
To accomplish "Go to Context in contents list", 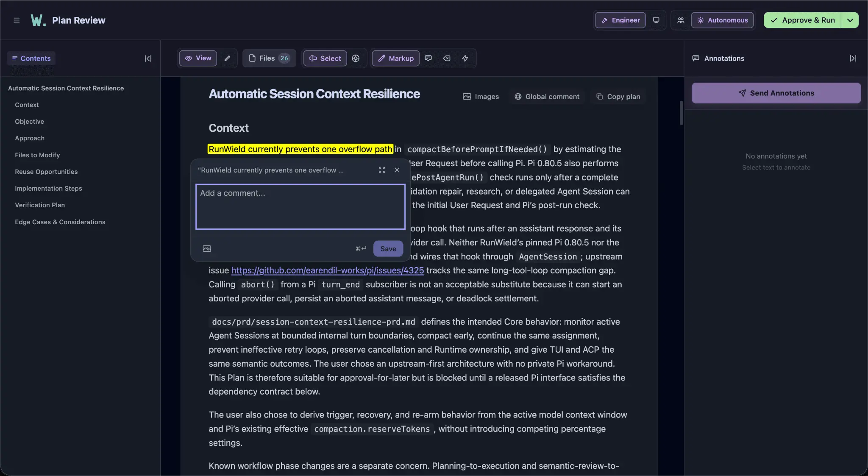I will tap(27, 105).
